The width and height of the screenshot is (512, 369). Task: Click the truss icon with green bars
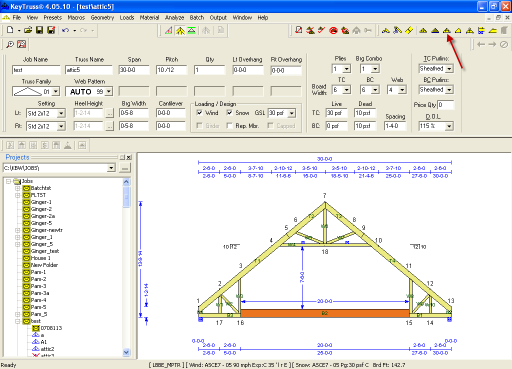pyautogui.click(x=192, y=31)
